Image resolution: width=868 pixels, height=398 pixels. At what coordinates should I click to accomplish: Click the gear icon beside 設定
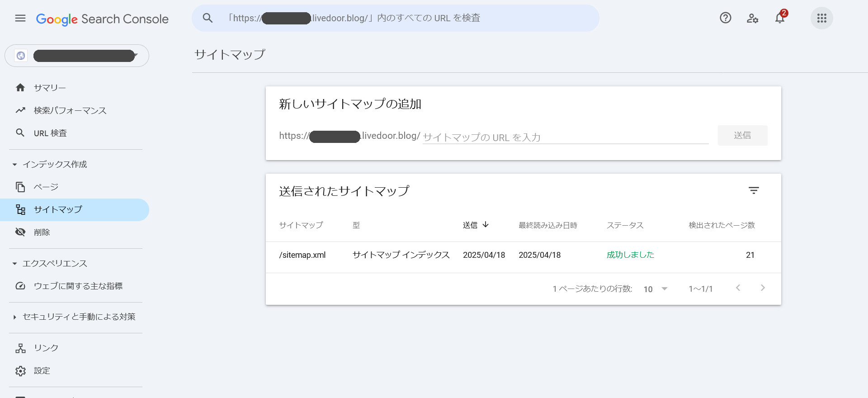[x=20, y=371]
